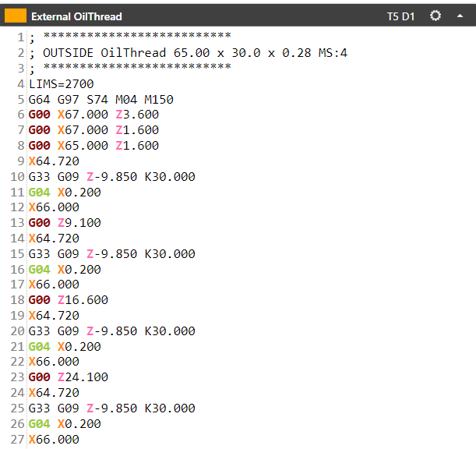Click X66.000 on line 22

pyautogui.click(x=54, y=362)
